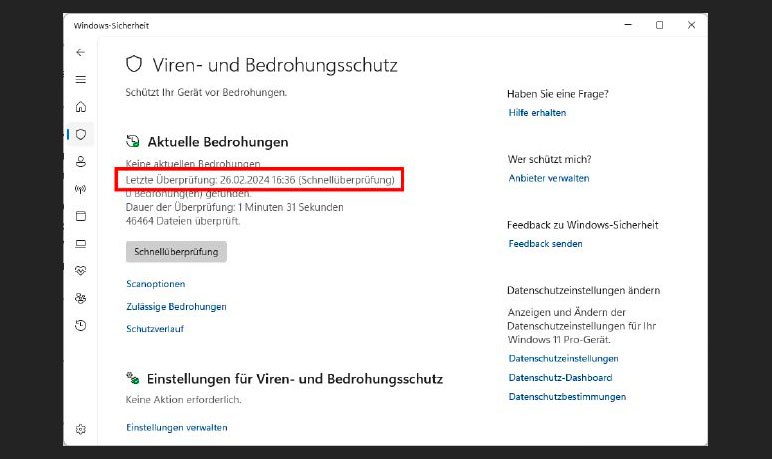The height and width of the screenshot is (459, 772).
Task: Click 'Aktuelle Bedrohungen' heading text
Action: point(218,142)
